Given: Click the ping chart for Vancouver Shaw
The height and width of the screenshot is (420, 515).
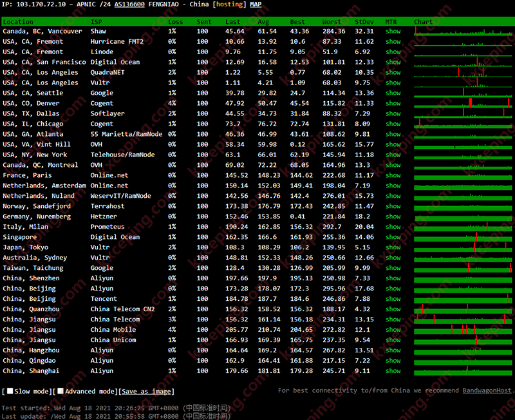Looking at the screenshot, I should pos(463,31).
